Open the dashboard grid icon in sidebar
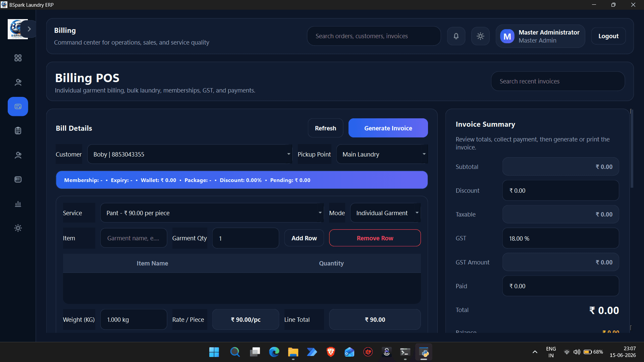644x362 pixels. pos(18,58)
